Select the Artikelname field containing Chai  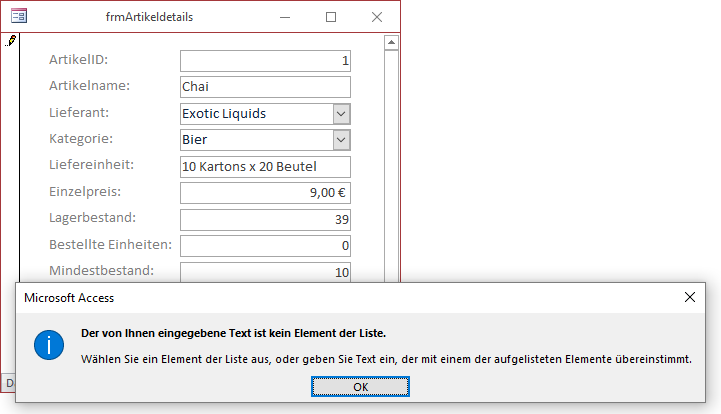265,88
